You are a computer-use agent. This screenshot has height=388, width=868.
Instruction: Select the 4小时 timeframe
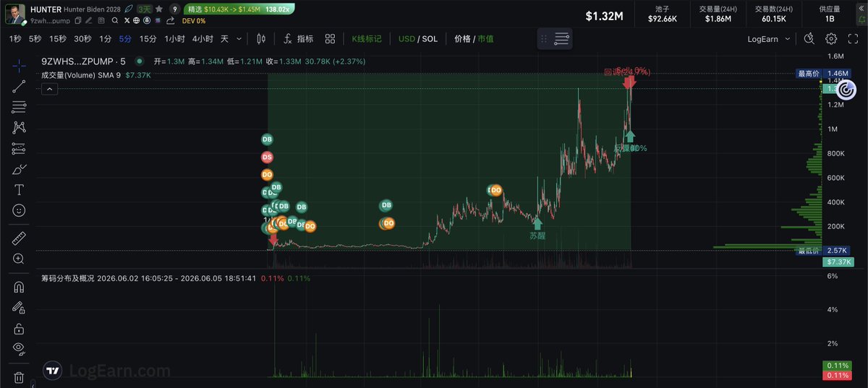tap(203, 39)
